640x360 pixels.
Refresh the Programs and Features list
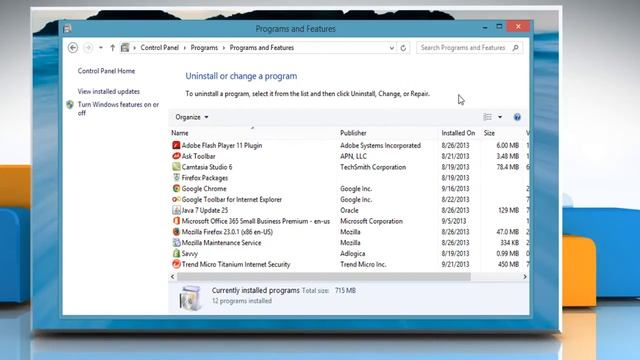point(403,48)
